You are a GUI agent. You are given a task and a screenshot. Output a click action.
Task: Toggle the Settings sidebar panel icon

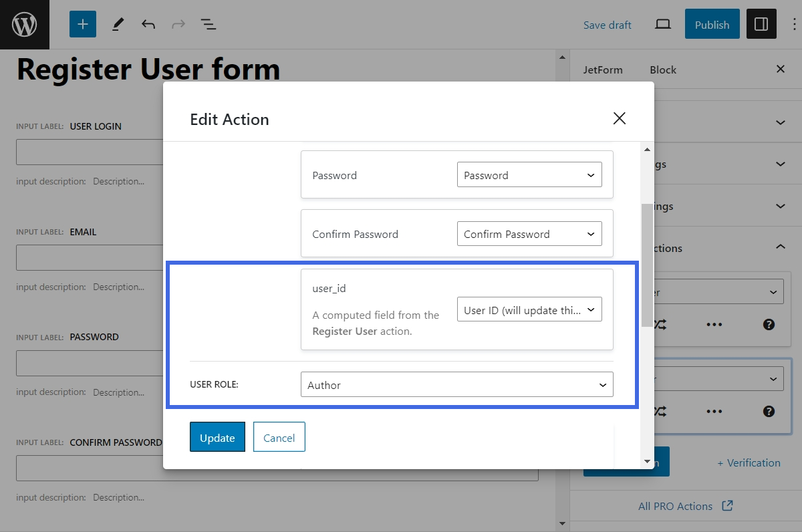click(761, 24)
